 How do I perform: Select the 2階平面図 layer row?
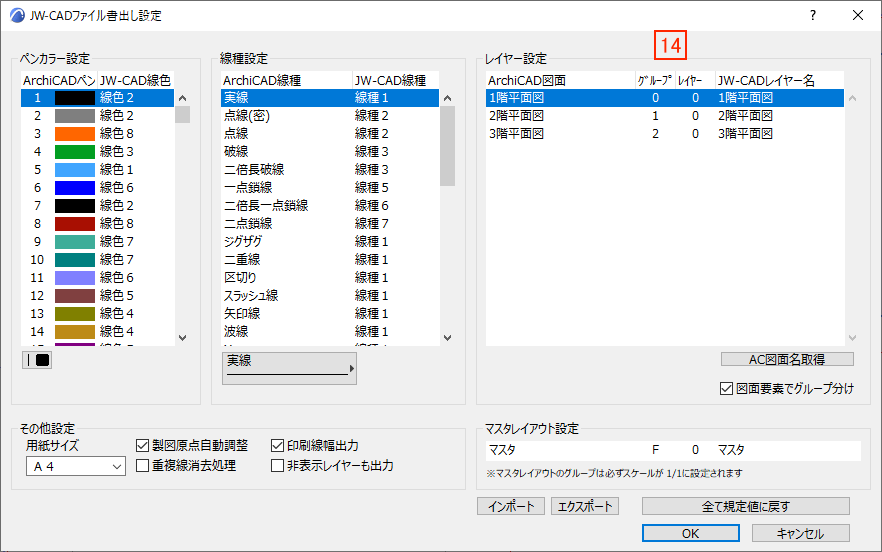click(x=665, y=116)
